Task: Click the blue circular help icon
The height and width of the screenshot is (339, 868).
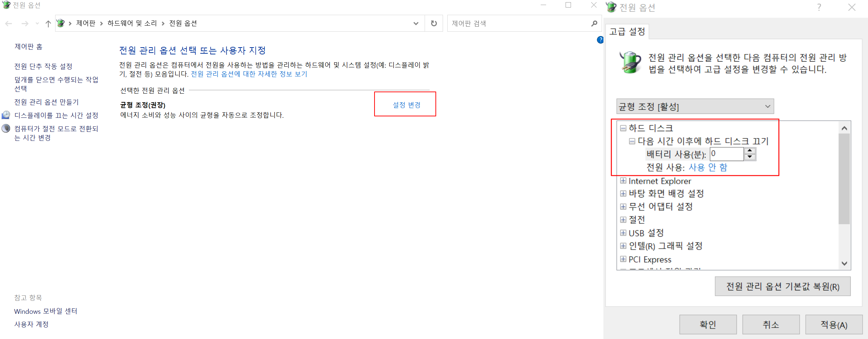Action: (x=600, y=40)
